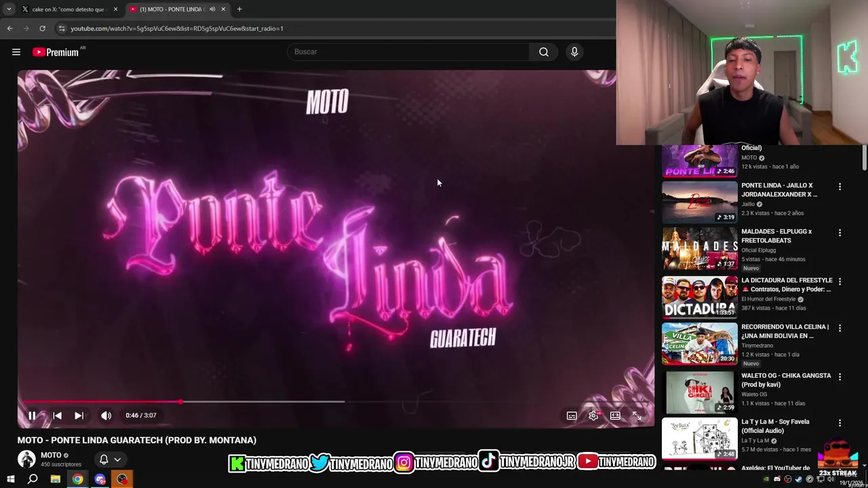868x488 pixels.
Task: Open a new browser tab
Action: point(239,9)
